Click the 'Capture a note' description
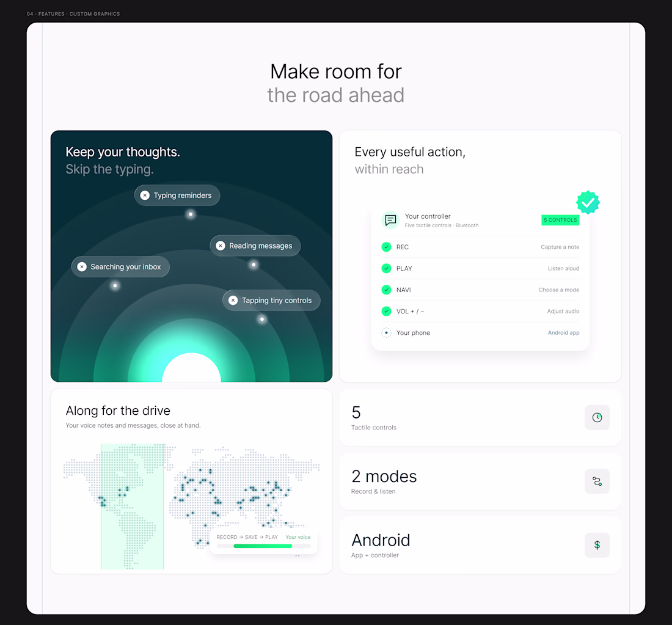Image resolution: width=672 pixels, height=625 pixels. pos(560,247)
